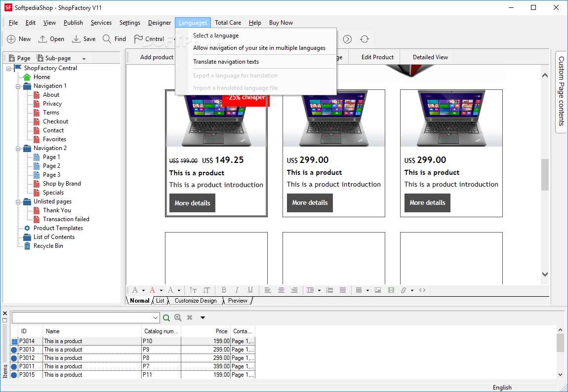568x392 pixels.
Task: Select the Shop by Brand page
Action: (62, 184)
